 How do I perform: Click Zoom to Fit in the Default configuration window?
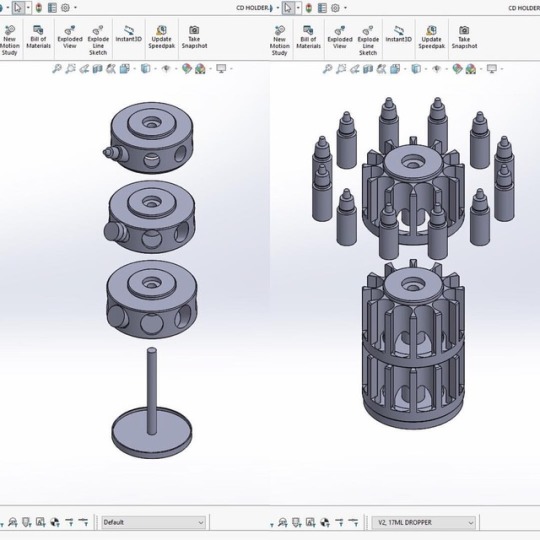point(56,69)
